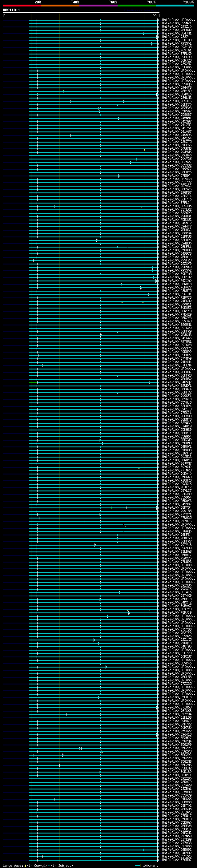This screenshot has width=197, height=868.
Task: Select the UniRef100_B6JVN7 label
Action: pos(177,463)
